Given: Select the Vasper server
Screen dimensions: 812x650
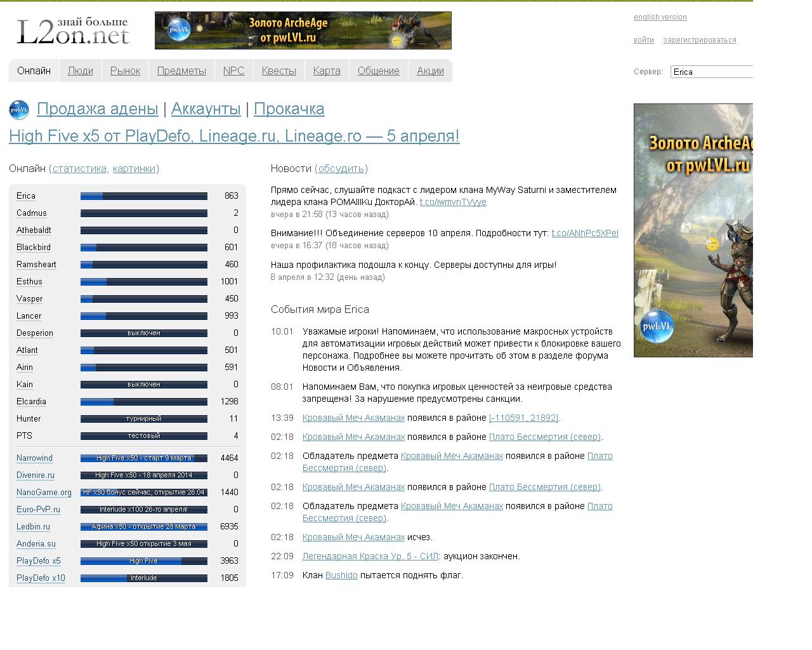Looking at the screenshot, I should (30, 299).
